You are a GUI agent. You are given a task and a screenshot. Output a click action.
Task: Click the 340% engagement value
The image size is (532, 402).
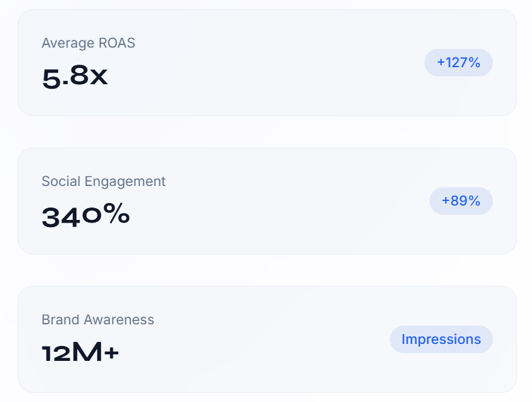click(85, 215)
